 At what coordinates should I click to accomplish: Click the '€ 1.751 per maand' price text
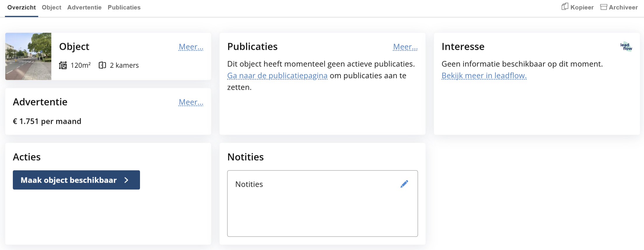(x=47, y=121)
